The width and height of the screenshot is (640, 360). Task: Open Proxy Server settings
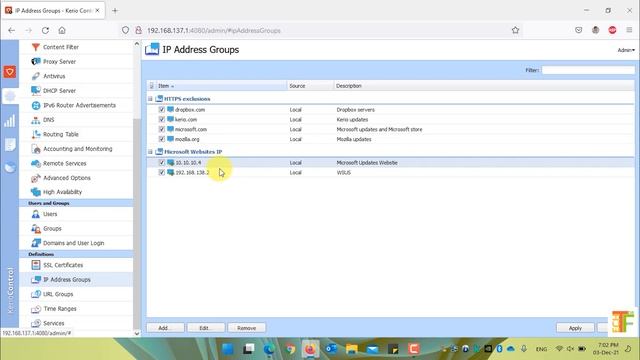tap(59, 62)
